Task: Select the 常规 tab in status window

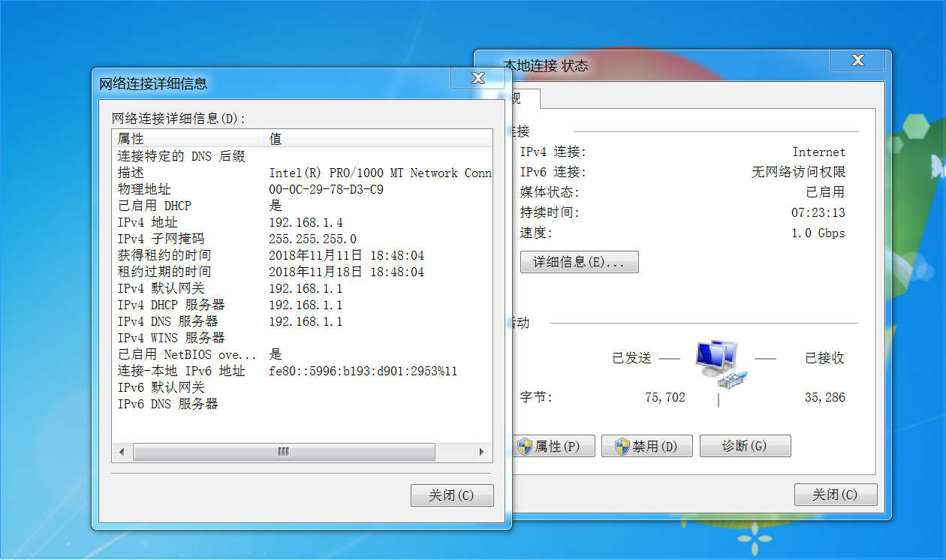Action: pos(521,98)
